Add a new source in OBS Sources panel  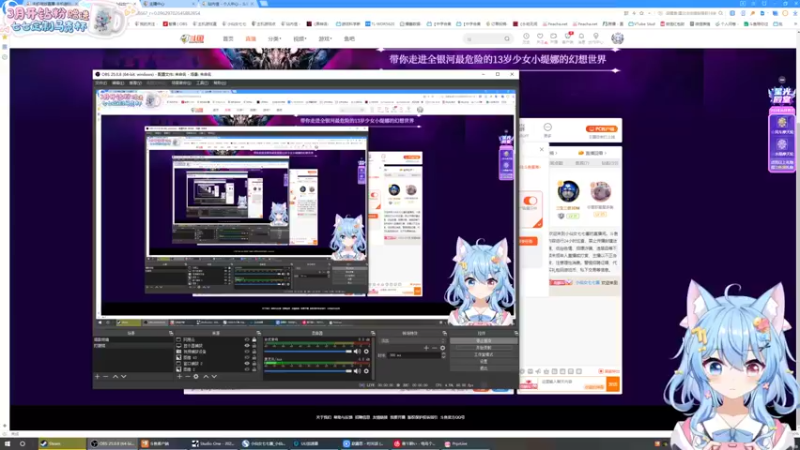(x=179, y=377)
